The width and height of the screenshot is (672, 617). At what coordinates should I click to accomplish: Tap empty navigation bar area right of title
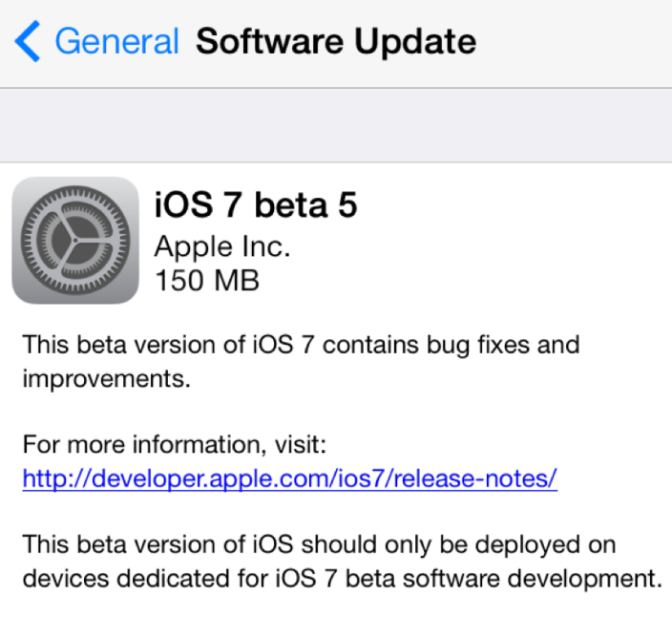(573, 43)
